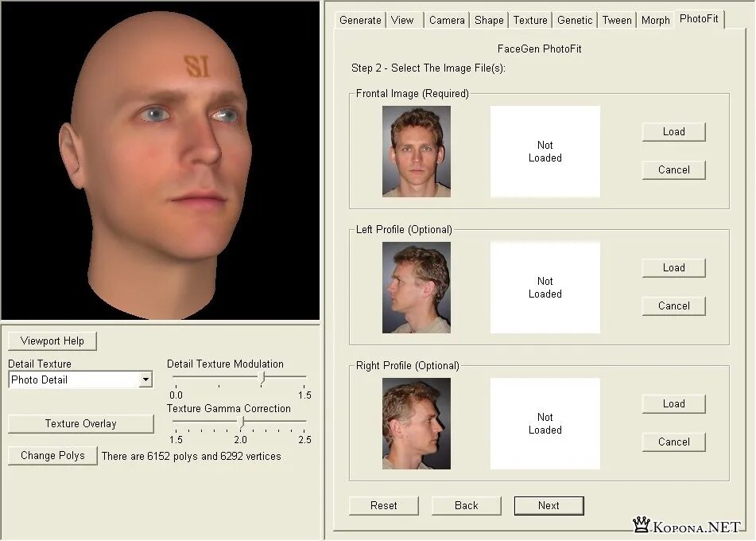The height and width of the screenshot is (541, 756).
Task: Go Back to previous step
Action: point(466,506)
